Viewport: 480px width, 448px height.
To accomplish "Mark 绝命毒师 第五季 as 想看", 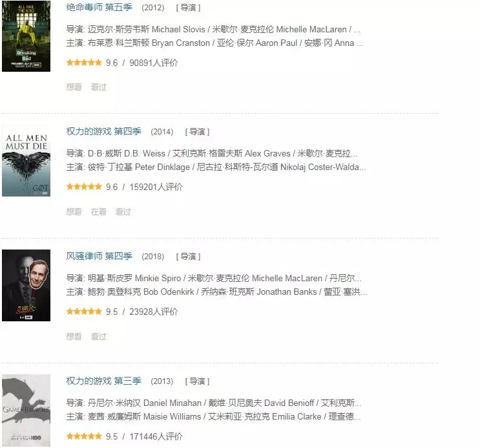I will point(74,87).
